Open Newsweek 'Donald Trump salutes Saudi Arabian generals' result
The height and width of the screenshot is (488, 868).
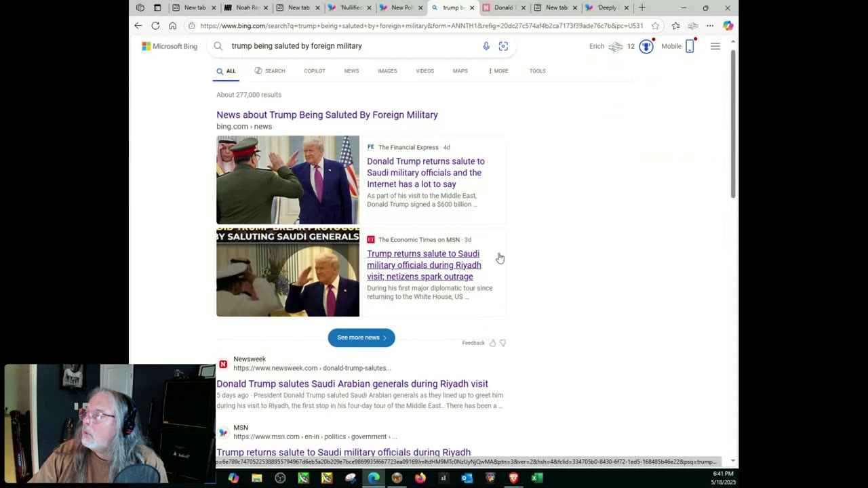pos(352,384)
